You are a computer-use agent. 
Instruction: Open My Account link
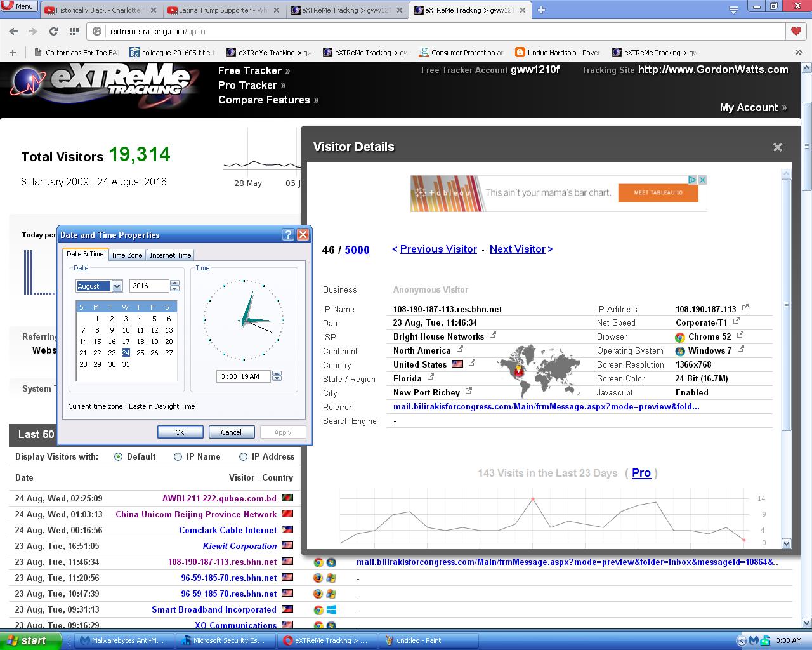click(x=753, y=107)
